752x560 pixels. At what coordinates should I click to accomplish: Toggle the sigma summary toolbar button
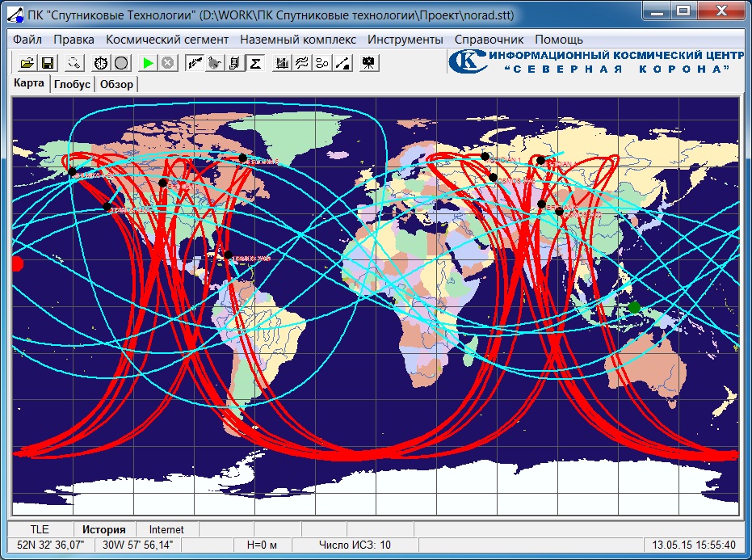pos(255,62)
